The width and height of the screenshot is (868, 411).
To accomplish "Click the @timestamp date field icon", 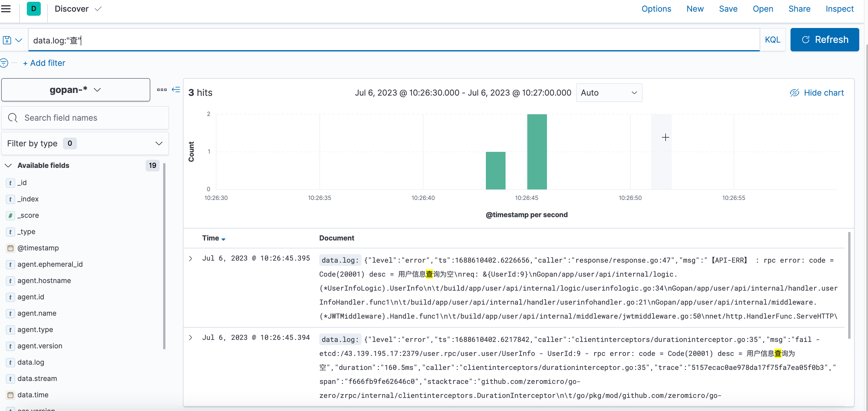I will tap(10, 248).
